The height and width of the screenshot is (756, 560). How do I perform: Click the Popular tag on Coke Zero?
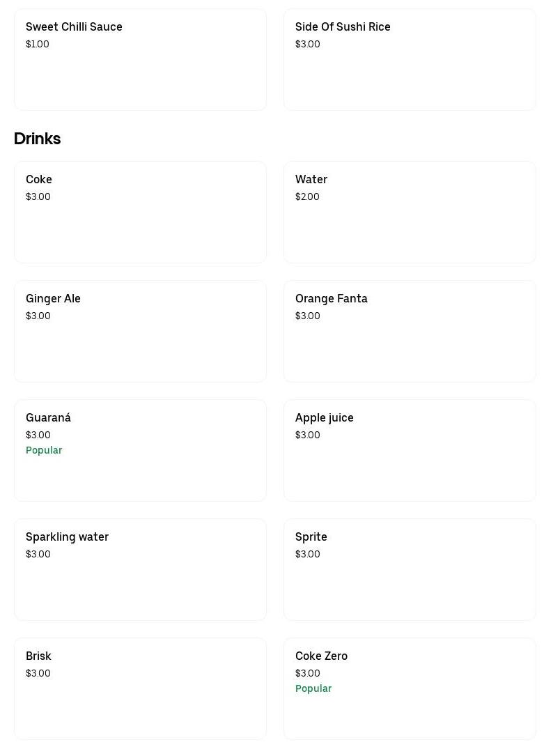[313, 688]
